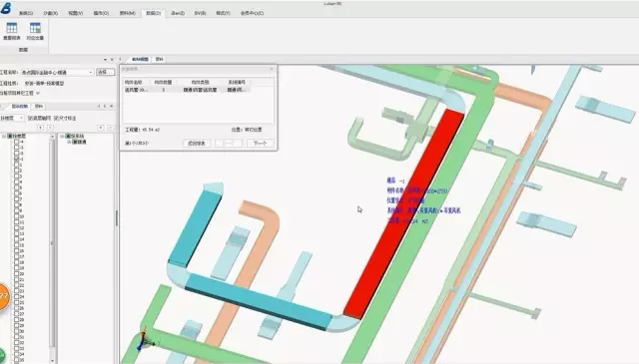
Task: Open the by-floor grouping dropdown
Action: [12, 118]
